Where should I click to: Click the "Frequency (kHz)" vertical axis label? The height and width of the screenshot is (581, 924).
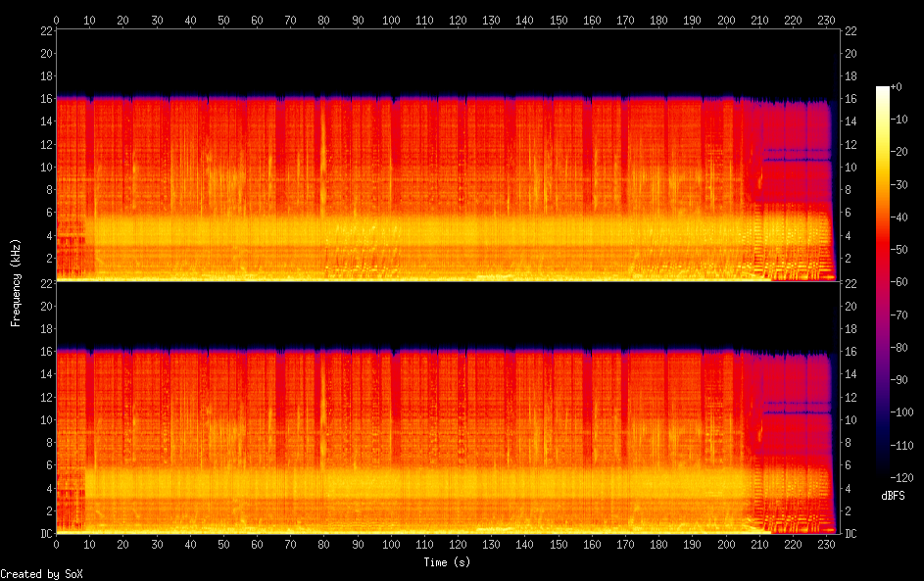(16, 282)
